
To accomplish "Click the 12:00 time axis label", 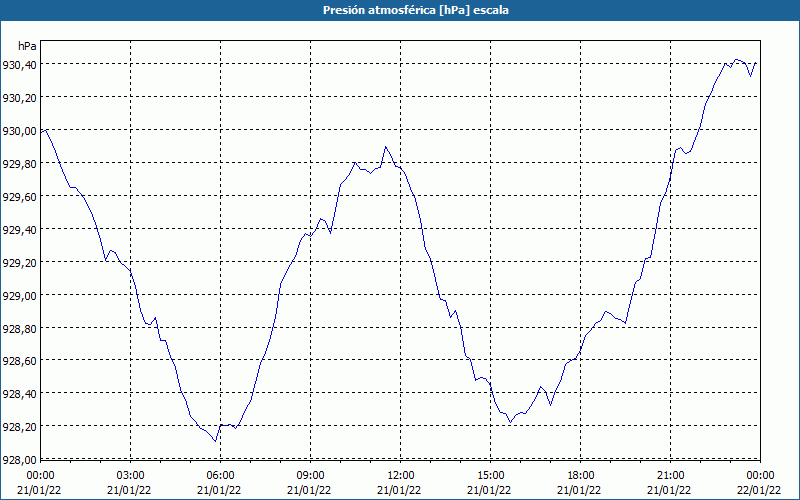I will (401, 475).
